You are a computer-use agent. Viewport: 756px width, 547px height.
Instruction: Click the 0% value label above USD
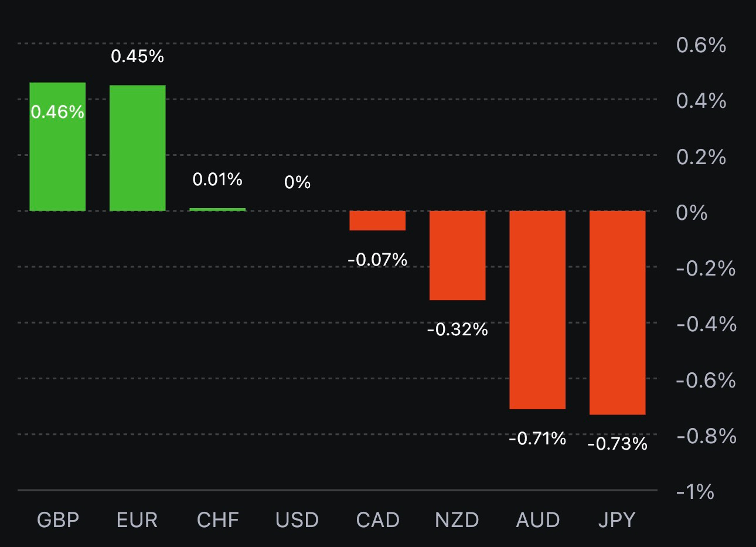[297, 182]
